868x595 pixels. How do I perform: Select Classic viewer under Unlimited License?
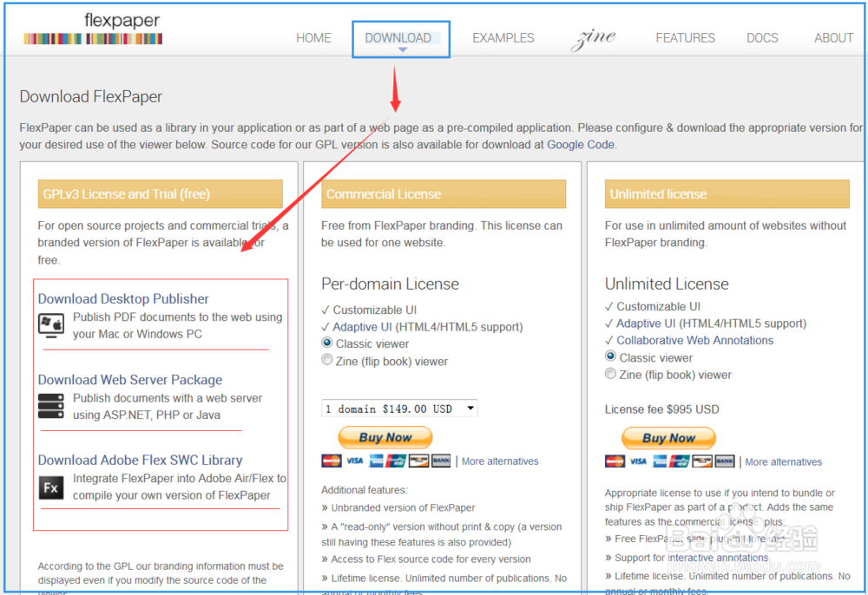point(610,356)
